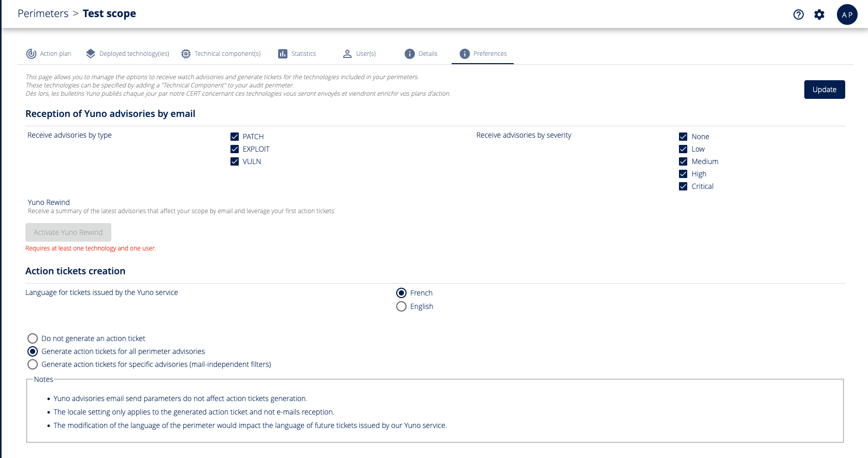Click the Action plan target icon
The image size is (868, 458).
tap(32, 54)
